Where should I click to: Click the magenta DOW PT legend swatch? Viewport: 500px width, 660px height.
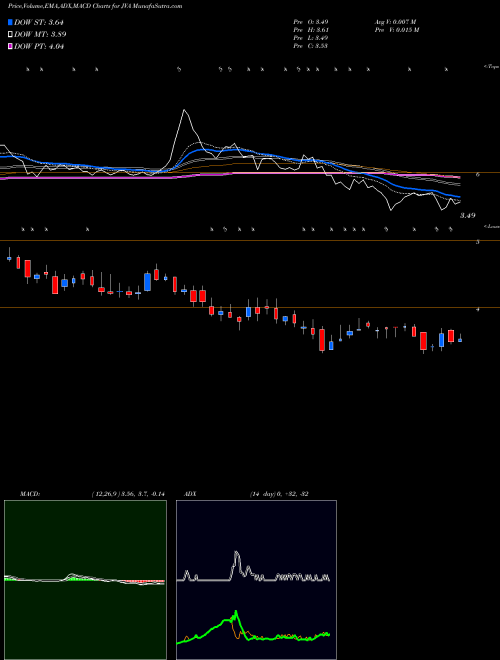coord(10,46)
